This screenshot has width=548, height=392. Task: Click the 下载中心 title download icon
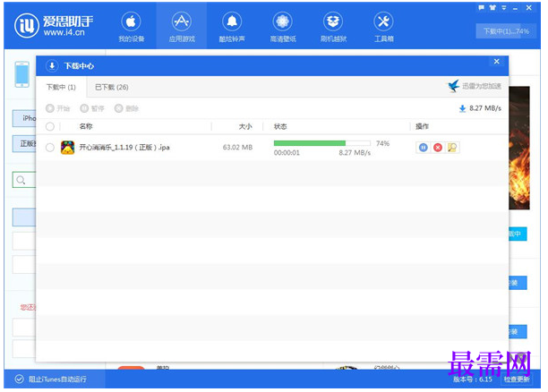pos(52,65)
